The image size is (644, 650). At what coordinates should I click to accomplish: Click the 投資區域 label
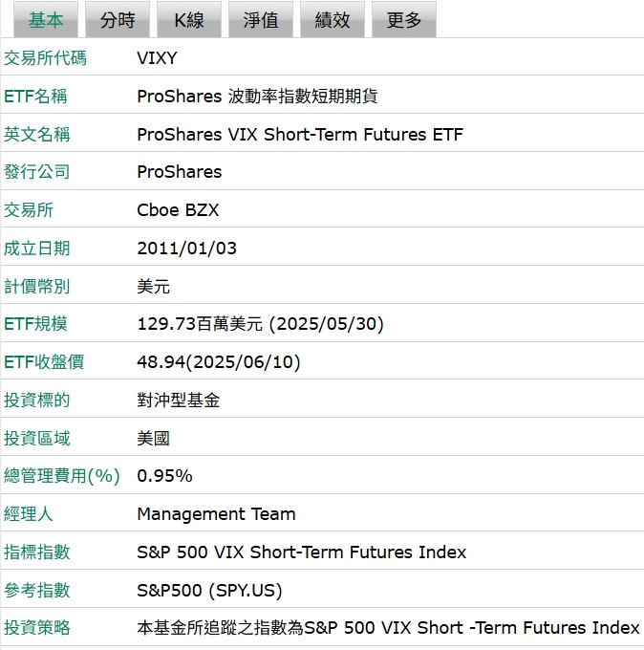coord(37,438)
